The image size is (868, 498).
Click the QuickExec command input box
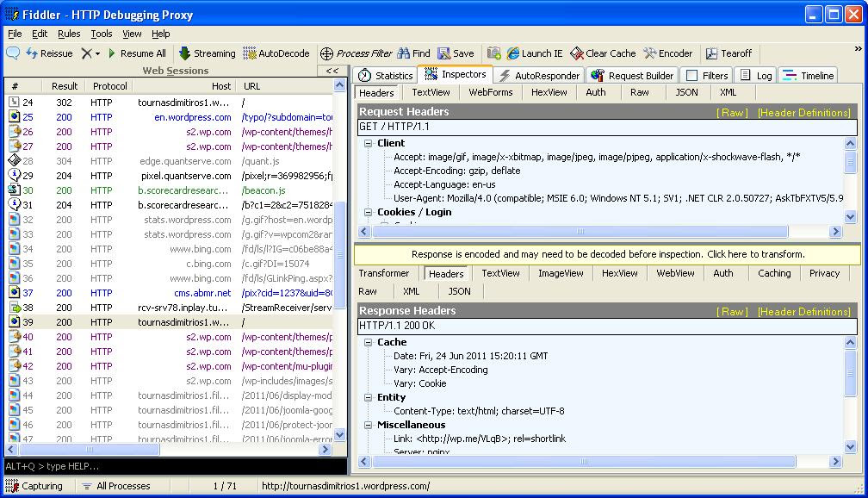click(x=172, y=466)
